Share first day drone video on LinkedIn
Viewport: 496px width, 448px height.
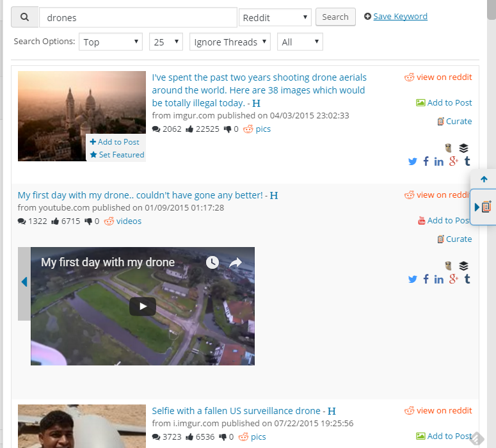(x=439, y=280)
